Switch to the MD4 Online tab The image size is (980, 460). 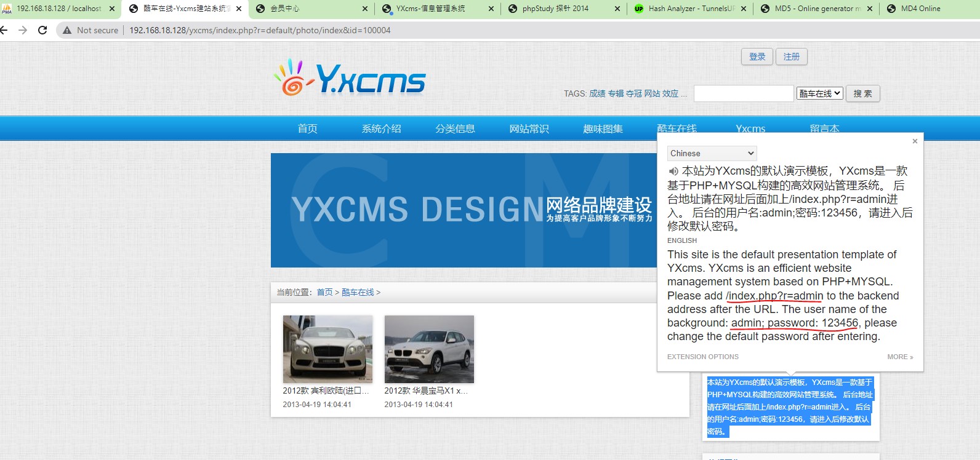[x=929, y=9]
